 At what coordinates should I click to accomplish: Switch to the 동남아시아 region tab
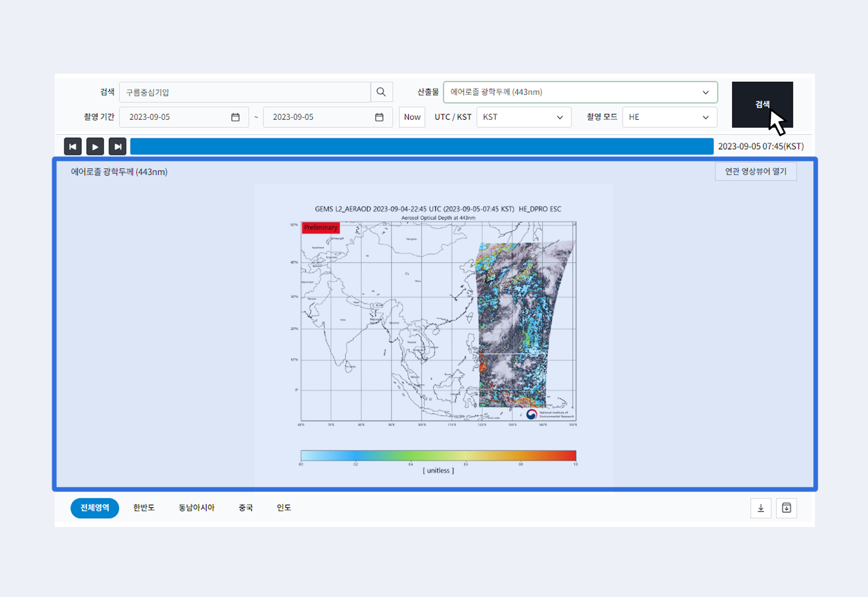coord(196,508)
